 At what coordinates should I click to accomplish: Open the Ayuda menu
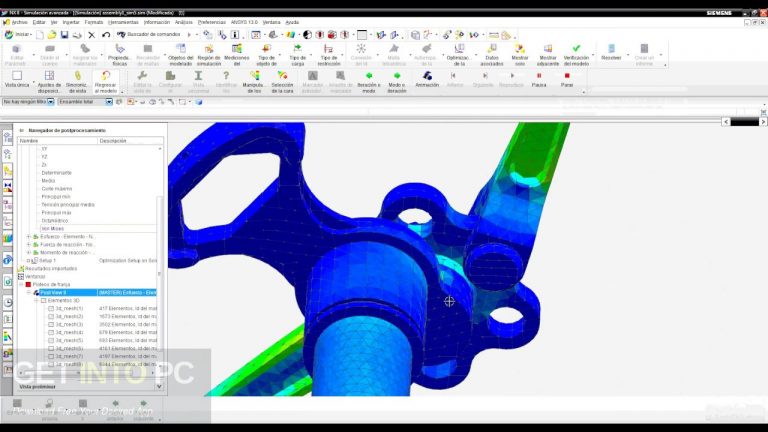click(292, 22)
